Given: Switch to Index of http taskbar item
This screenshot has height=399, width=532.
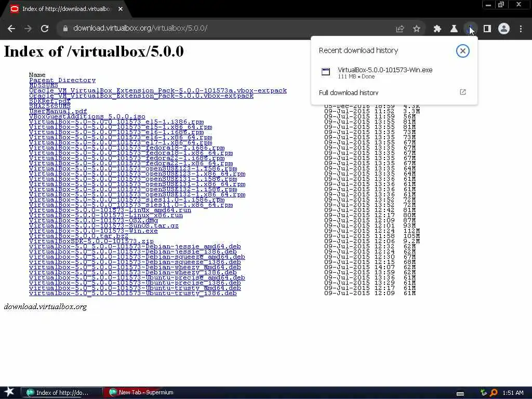Looking at the screenshot, I should pyautogui.click(x=62, y=393).
